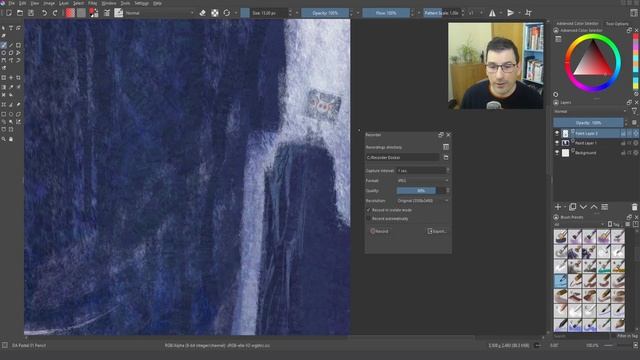Select the Move tool in toolbox
Image resolution: width=640 pixels, height=360 pixels.
pos(11,78)
